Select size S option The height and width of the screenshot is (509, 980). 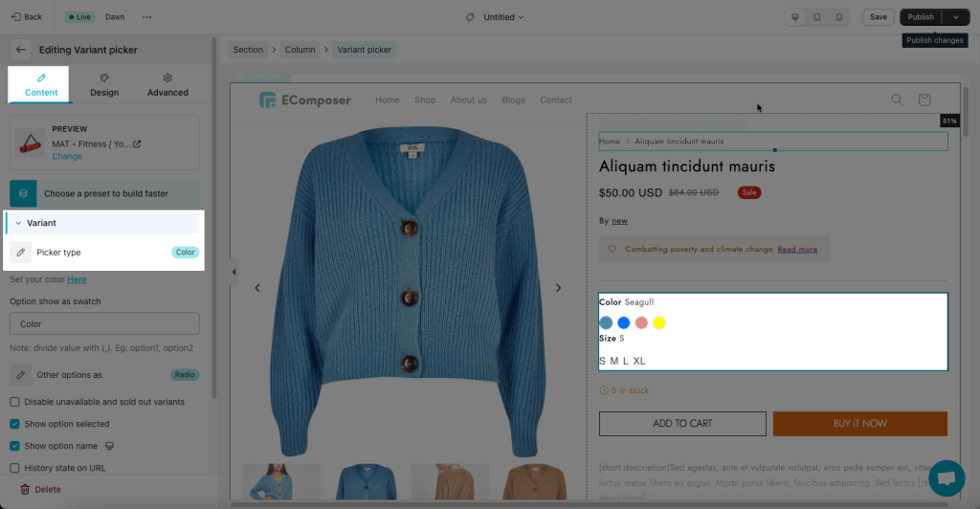(x=603, y=361)
